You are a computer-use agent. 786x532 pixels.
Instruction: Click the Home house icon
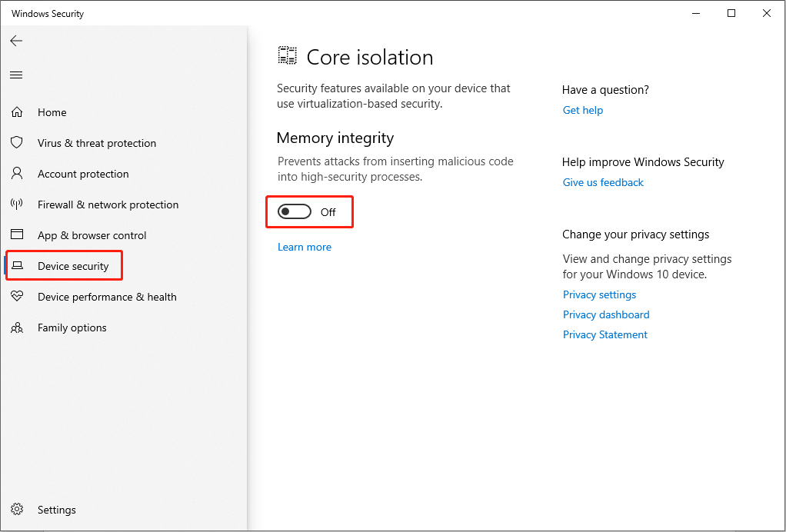click(17, 112)
